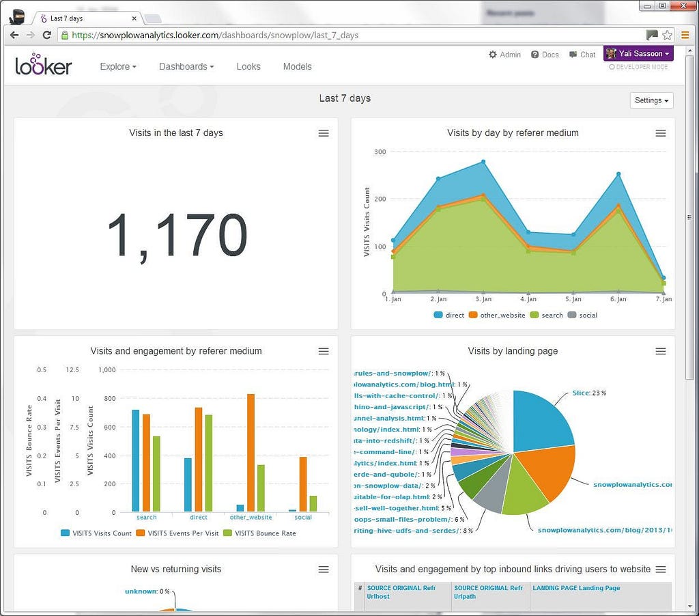Bookmark page with the star icon

coord(667,35)
